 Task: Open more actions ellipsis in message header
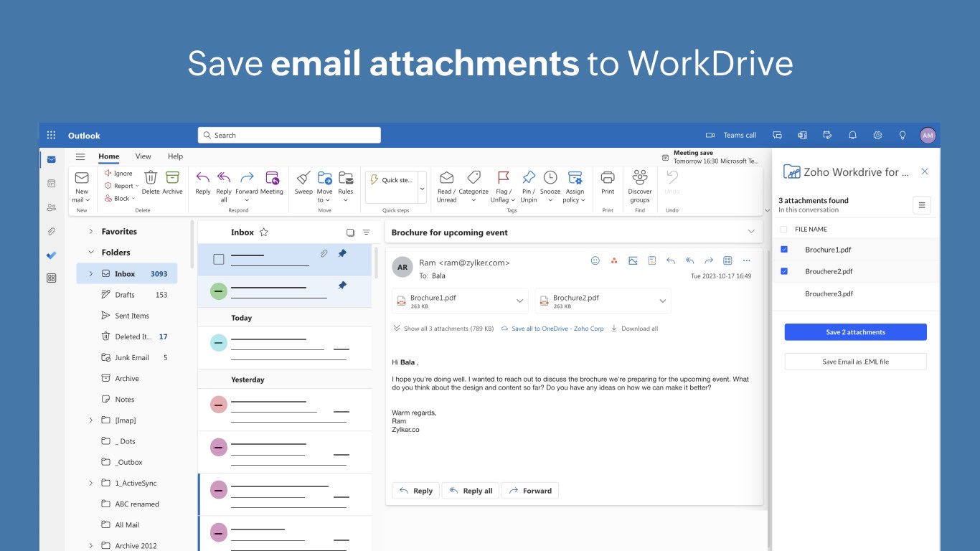pos(746,260)
